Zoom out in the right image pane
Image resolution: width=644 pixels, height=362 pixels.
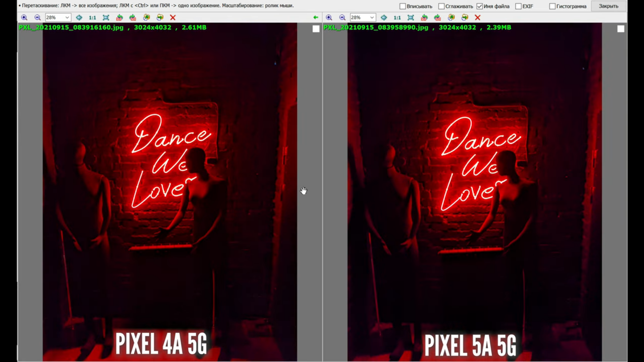click(342, 17)
